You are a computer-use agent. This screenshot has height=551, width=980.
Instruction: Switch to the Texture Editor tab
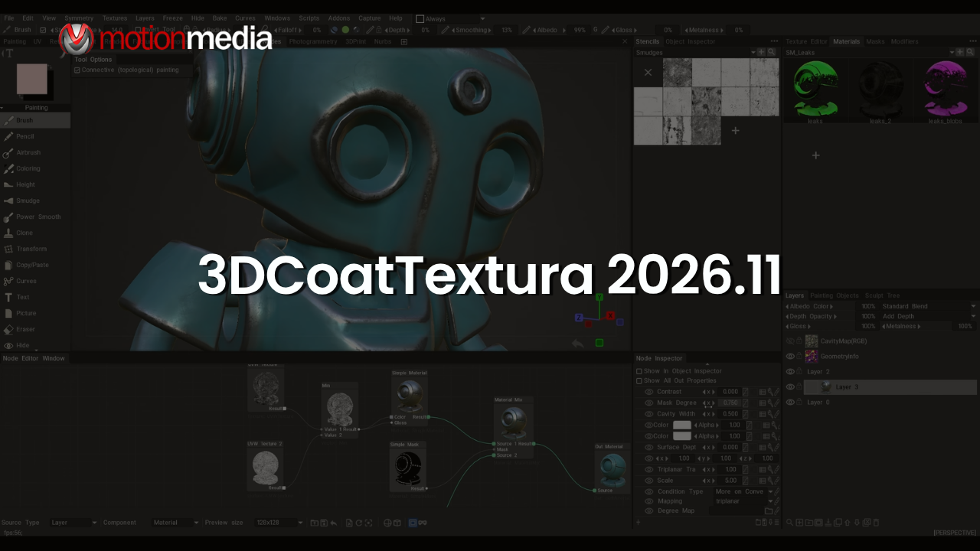(806, 41)
